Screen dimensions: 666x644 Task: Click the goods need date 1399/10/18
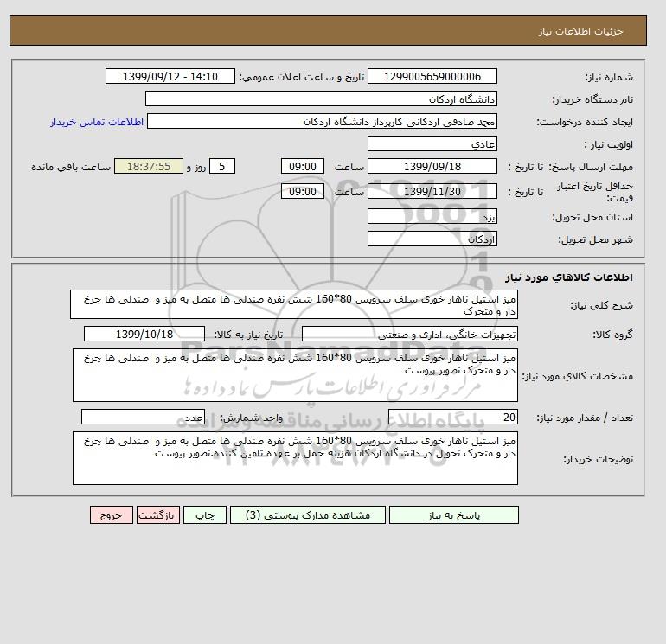[x=144, y=334]
